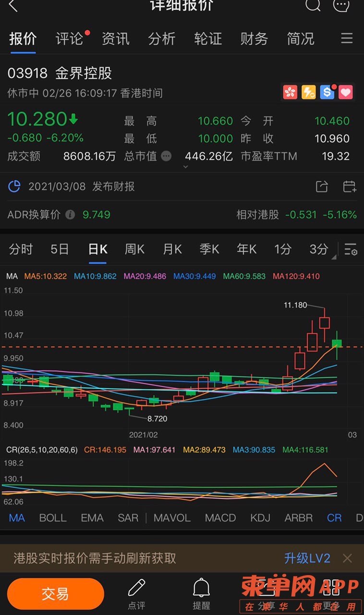Viewport: 364px width, 615px height.
Task: Tap the yellow lightning badge icon
Action: (x=309, y=92)
